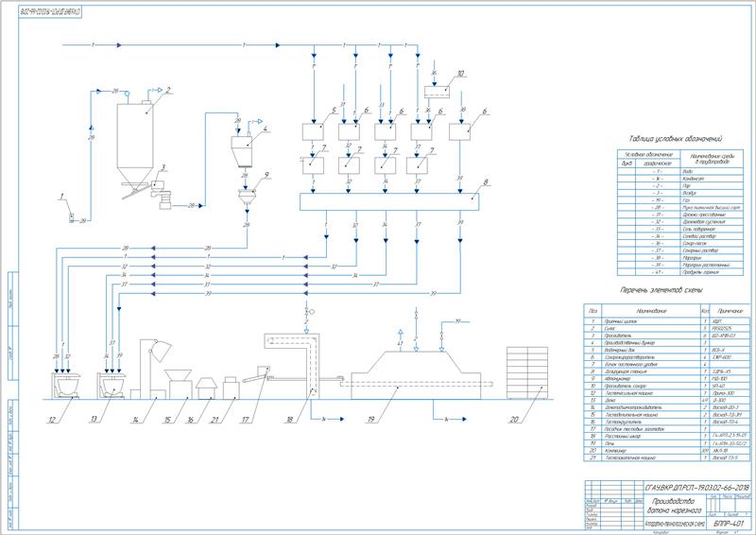
Task: Select the equipment list row 'Автомукомер'
Action: [x=667, y=379]
